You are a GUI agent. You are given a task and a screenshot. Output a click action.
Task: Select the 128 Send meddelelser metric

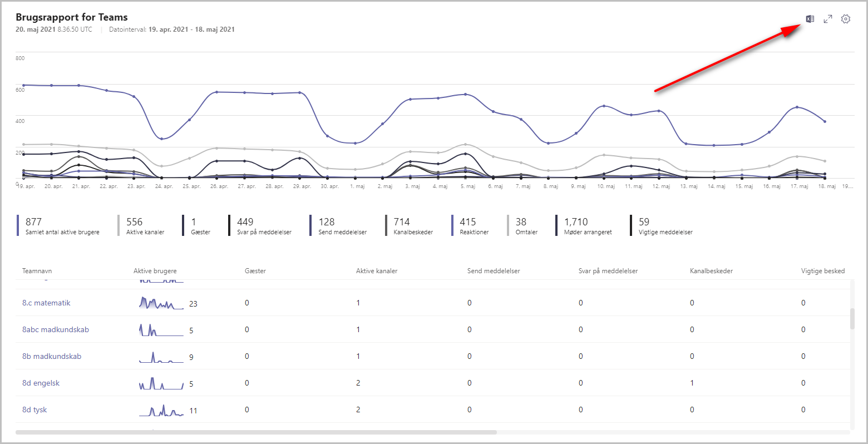339,225
